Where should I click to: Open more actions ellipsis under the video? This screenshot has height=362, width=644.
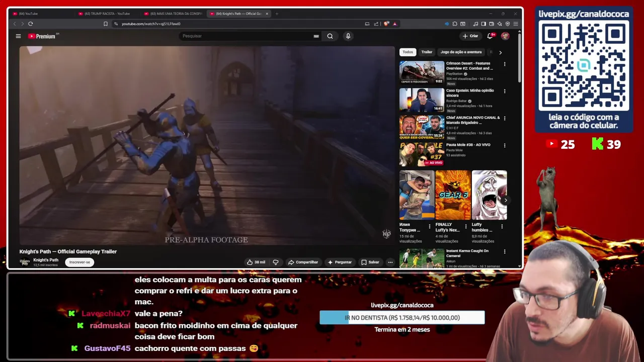tap(390, 262)
